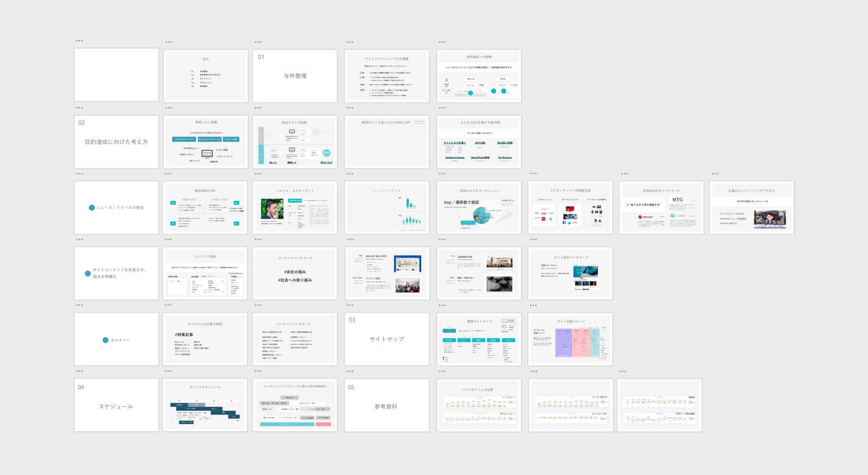Viewport: 868px width, 475px height.
Task: Select the 02 目的達成に向けた考え方 slide
Action: [x=116, y=141]
